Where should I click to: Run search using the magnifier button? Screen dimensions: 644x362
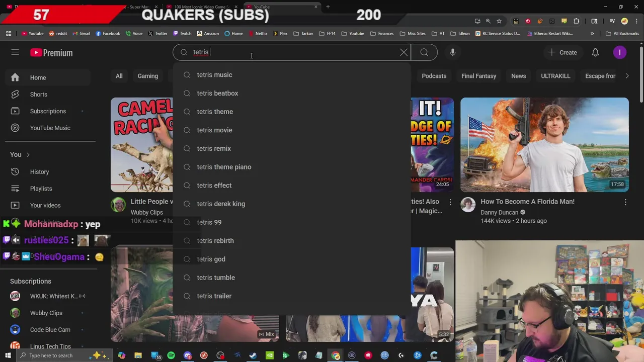click(424, 52)
